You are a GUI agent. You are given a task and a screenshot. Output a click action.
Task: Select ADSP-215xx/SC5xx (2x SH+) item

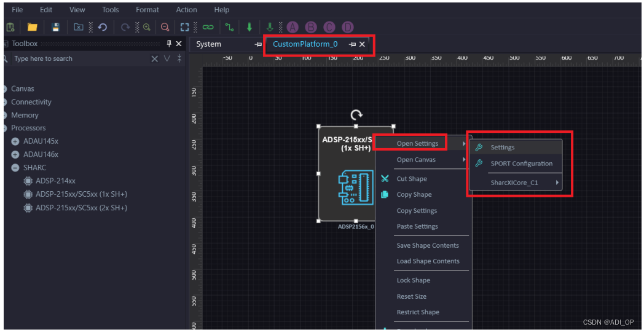point(81,208)
